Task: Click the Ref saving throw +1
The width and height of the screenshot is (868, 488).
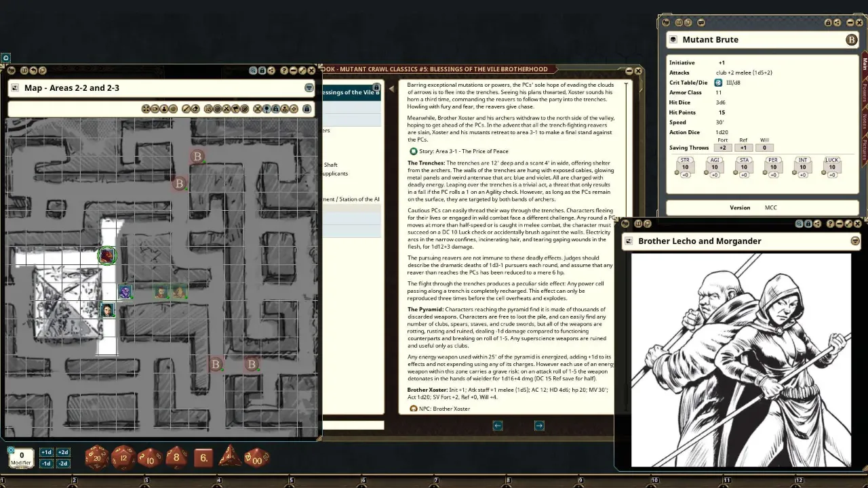Action: point(744,148)
